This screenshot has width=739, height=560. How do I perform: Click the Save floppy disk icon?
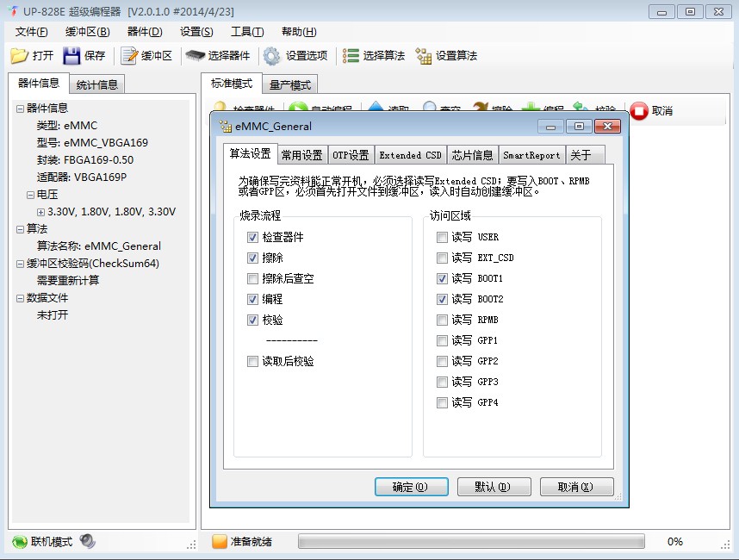(72, 56)
